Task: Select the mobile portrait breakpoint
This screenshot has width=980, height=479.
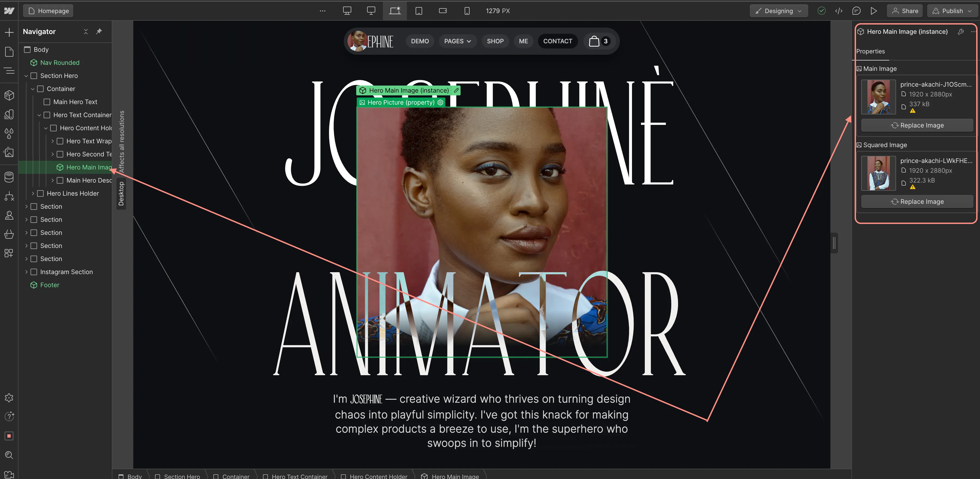Action: 467,11
